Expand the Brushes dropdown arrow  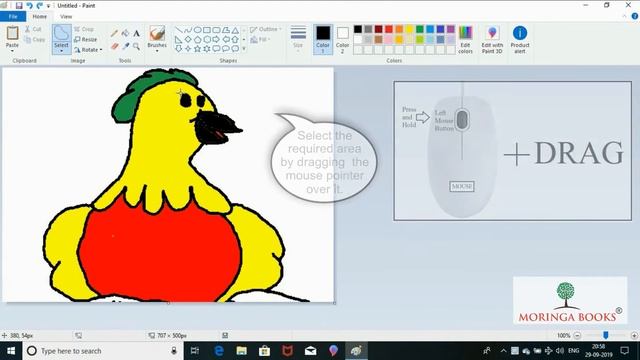point(157,51)
